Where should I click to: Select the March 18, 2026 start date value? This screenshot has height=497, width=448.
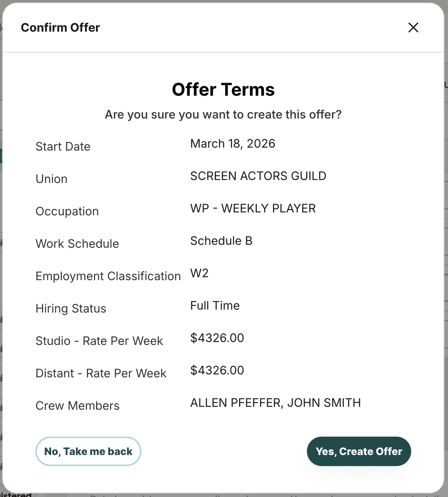click(x=233, y=144)
